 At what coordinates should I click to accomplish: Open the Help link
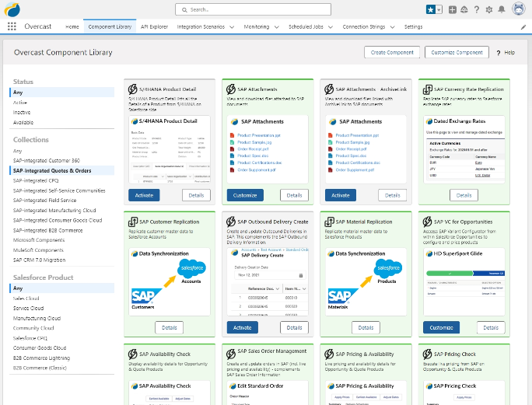tap(506, 53)
